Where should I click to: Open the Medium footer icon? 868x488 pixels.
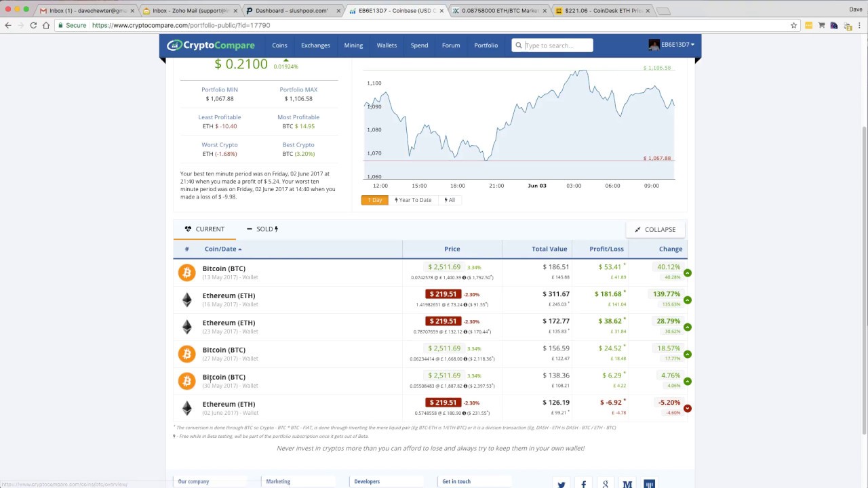click(x=627, y=484)
